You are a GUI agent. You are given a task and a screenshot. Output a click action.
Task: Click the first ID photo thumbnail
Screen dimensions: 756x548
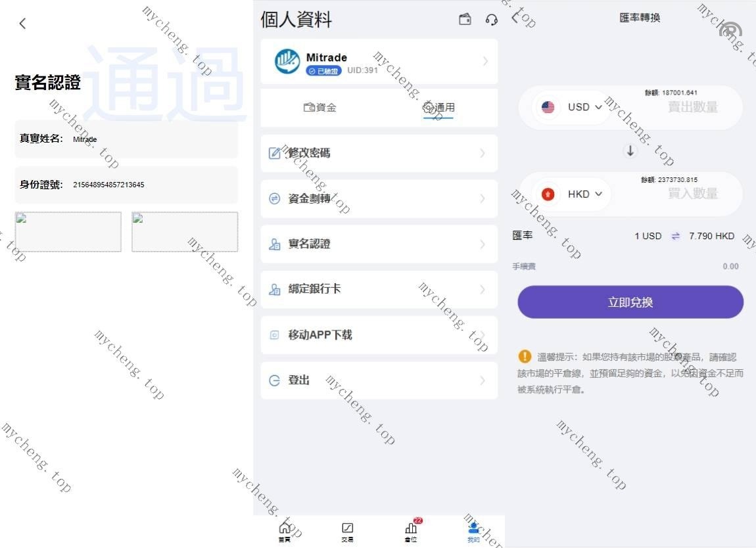[68, 231]
